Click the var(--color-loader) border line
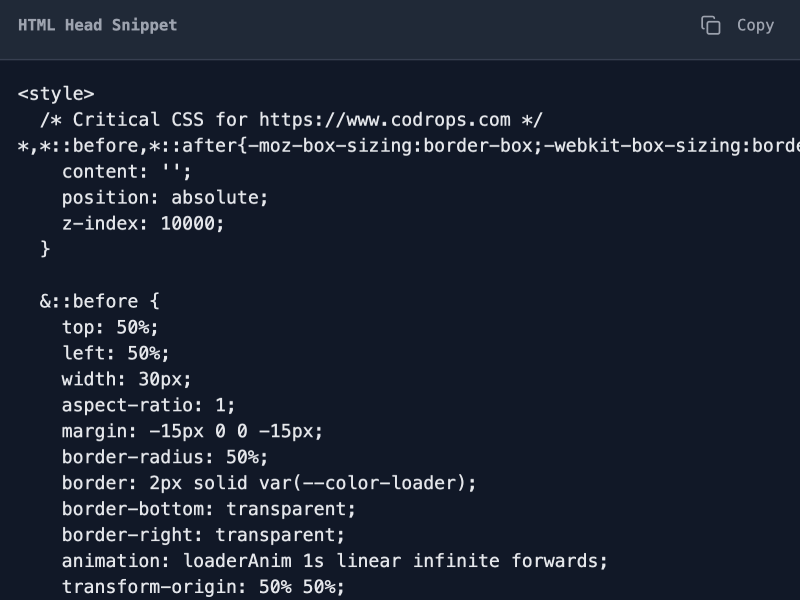The width and height of the screenshot is (800, 600). (269, 483)
